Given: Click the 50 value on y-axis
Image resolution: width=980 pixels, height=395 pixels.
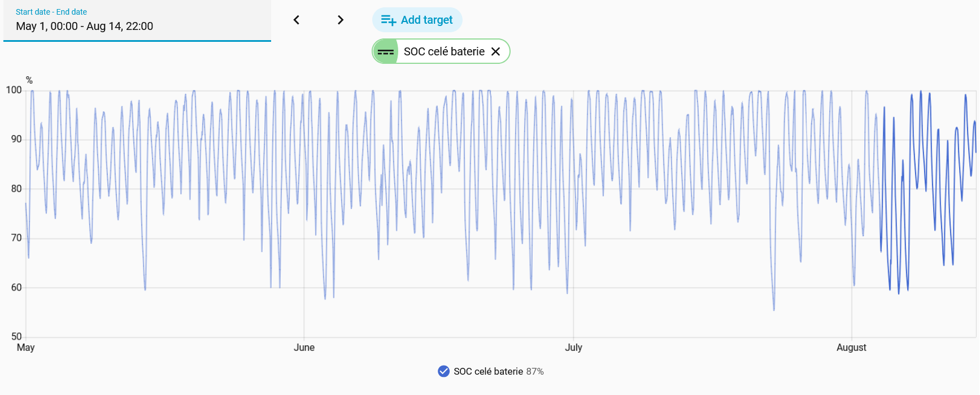Looking at the screenshot, I should [16, 336].
